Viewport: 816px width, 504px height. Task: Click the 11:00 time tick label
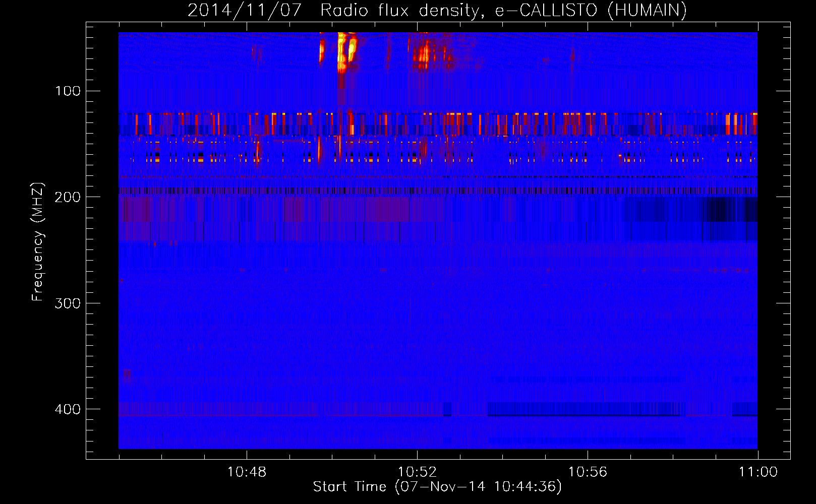pos(758,472)
